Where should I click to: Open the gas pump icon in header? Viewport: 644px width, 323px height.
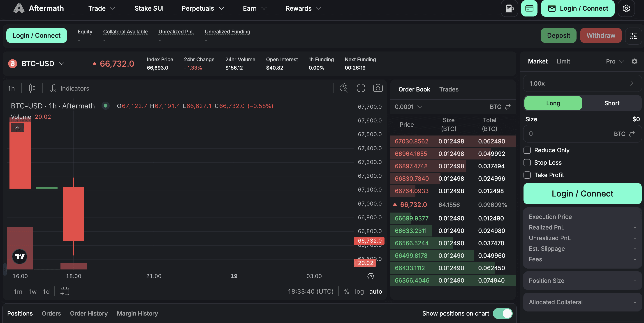[x=509, y=9]
